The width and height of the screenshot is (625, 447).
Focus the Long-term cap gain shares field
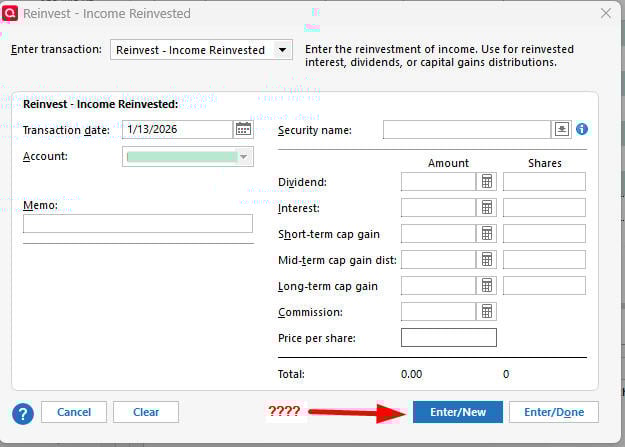coord(544,286)
